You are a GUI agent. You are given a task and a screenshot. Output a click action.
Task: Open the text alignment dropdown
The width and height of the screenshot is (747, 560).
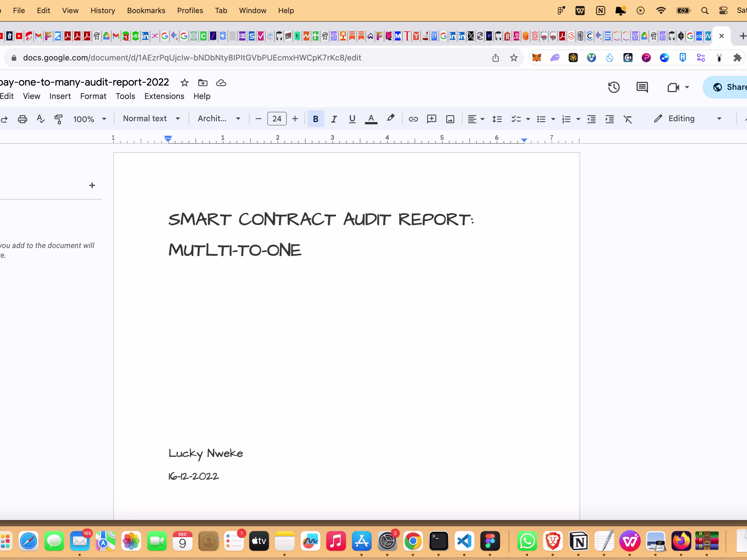point(475,119)
